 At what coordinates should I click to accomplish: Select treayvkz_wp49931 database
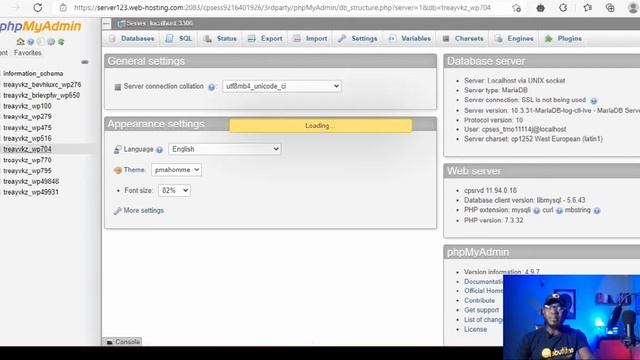(x=31, y=192)
